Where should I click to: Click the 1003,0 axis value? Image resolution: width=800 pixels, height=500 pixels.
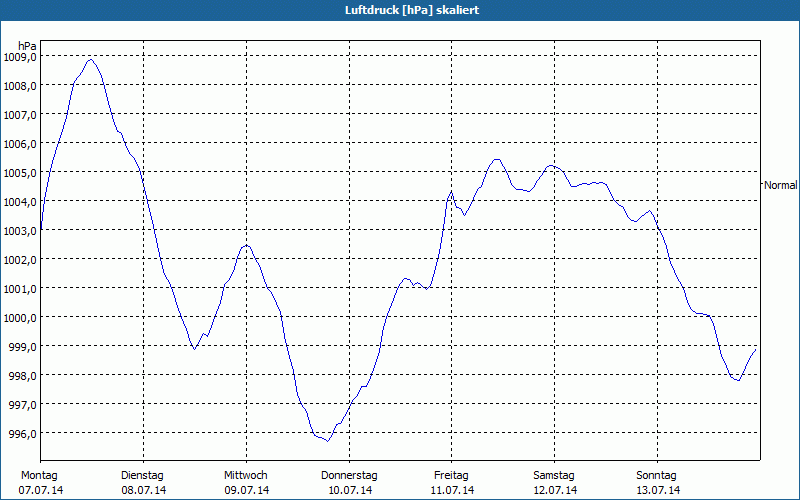[x=20, y=231]
